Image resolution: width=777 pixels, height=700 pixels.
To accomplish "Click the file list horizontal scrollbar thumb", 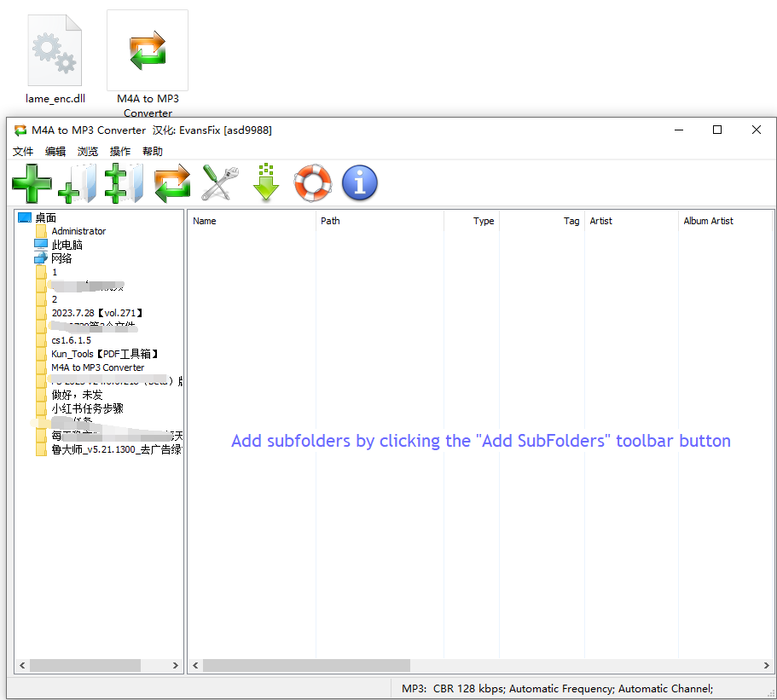I will [x=307, y=665].
